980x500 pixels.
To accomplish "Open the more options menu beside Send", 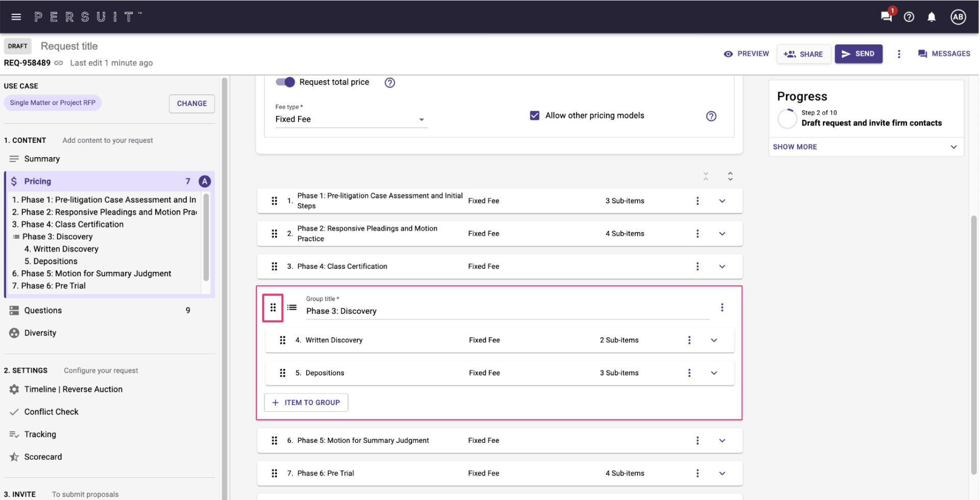I will pyautogui.click(x=899, y=54).
